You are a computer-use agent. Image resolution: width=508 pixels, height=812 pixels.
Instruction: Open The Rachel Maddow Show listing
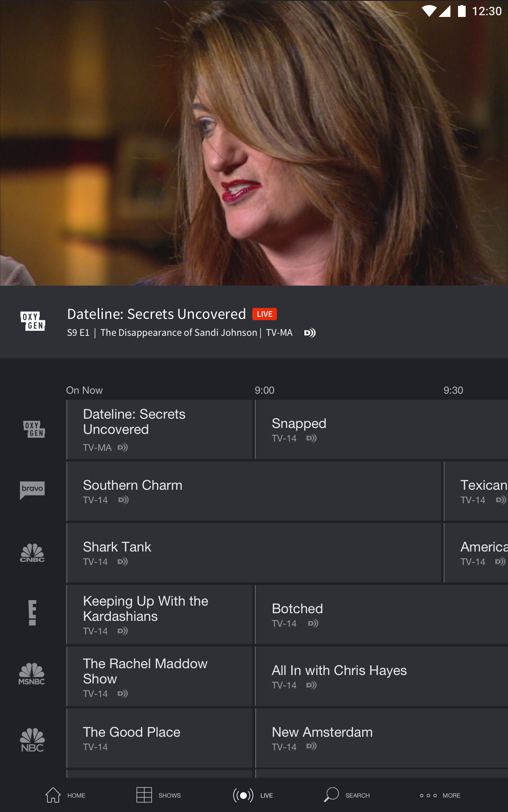(160, 677)
